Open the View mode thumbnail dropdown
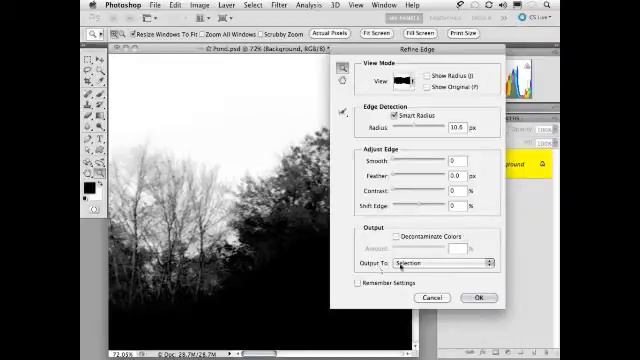 tap(404, 81)
